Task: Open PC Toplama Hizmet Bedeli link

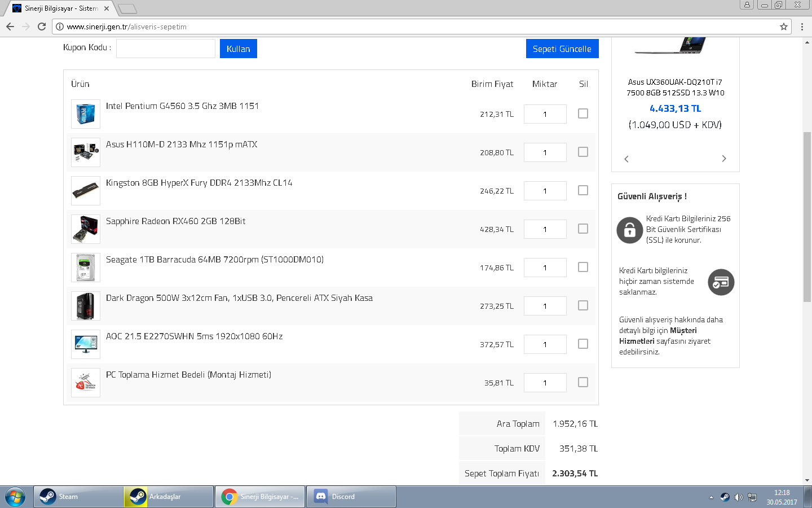Action: point(188,375)
